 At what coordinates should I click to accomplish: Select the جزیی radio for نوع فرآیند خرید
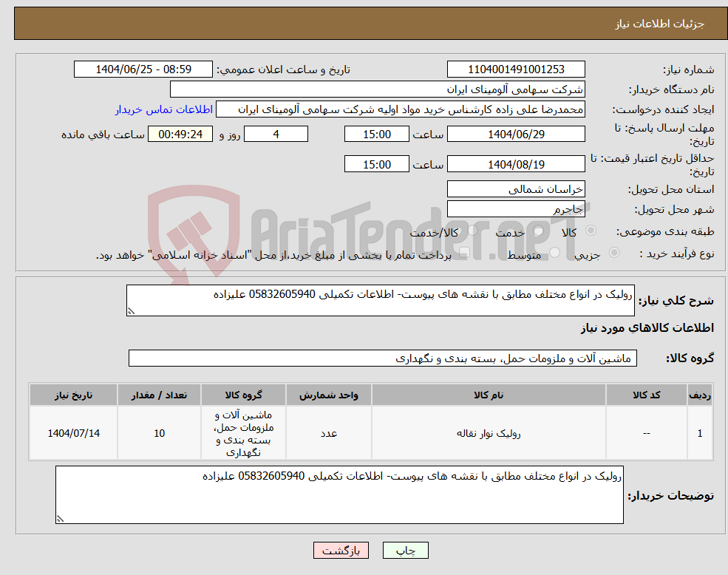[613, 252]
